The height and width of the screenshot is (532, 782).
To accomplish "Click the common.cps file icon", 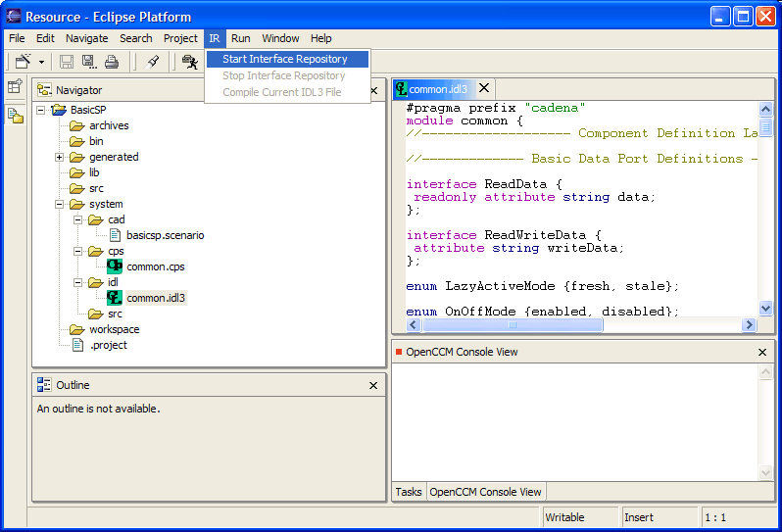I will pos(115,266).
